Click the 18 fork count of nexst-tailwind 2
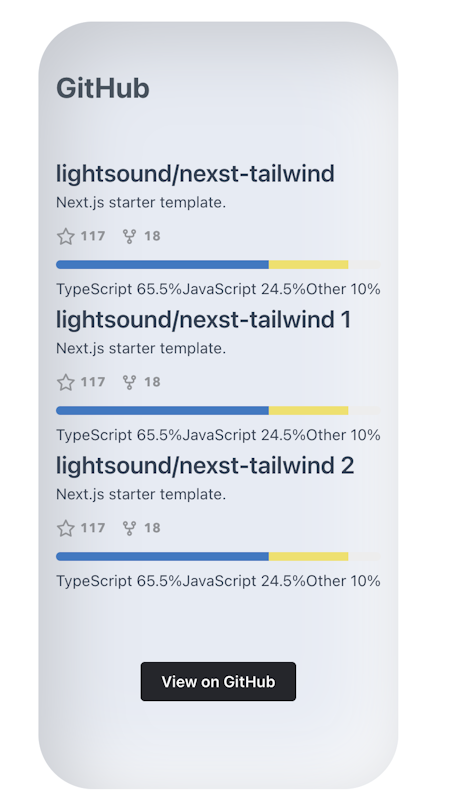This screenshot has width=451, height=799. coord(152,528)
